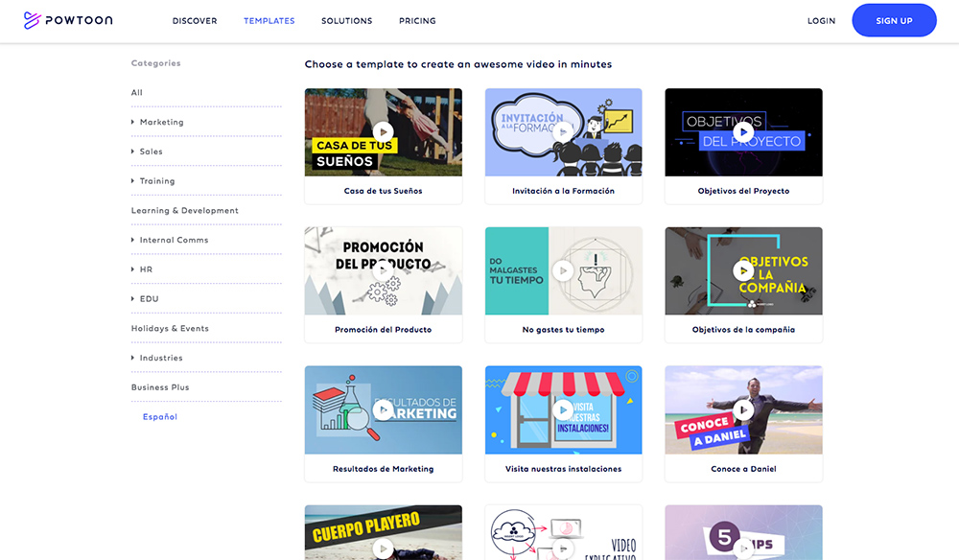This screenshot has height=560, width=959.
Task: Play the Invitación a la Formación preview
Action: (563, 132)
